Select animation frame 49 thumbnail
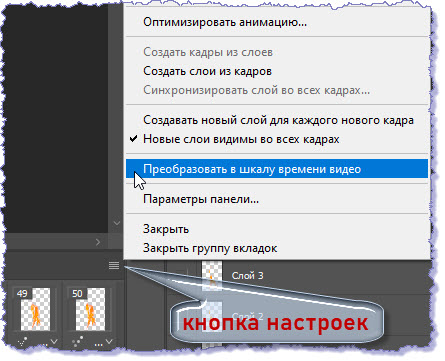445x361 pixels. 35,310
